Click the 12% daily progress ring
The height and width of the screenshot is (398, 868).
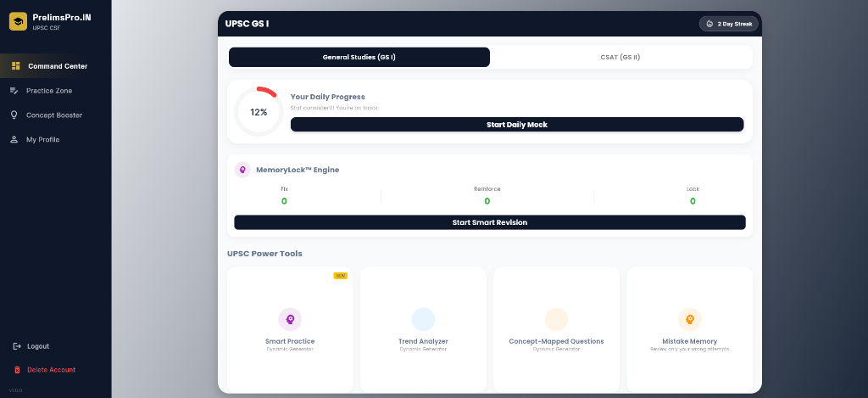tap(259, 112)
